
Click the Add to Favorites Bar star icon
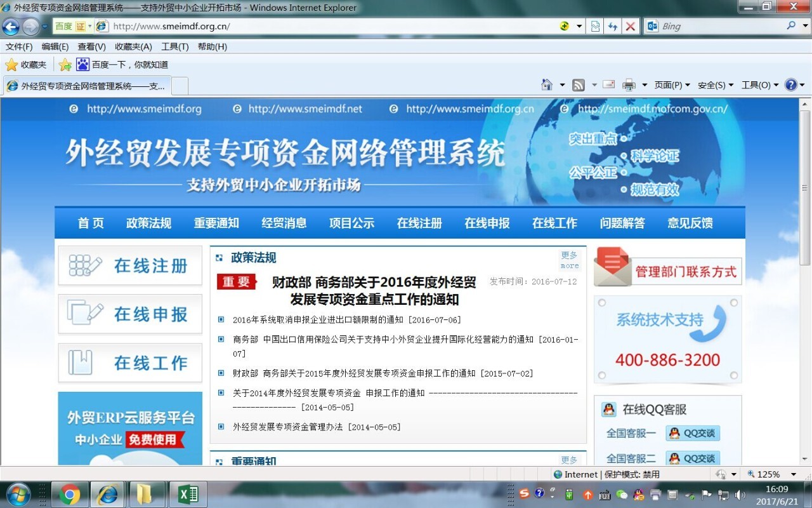65,65
